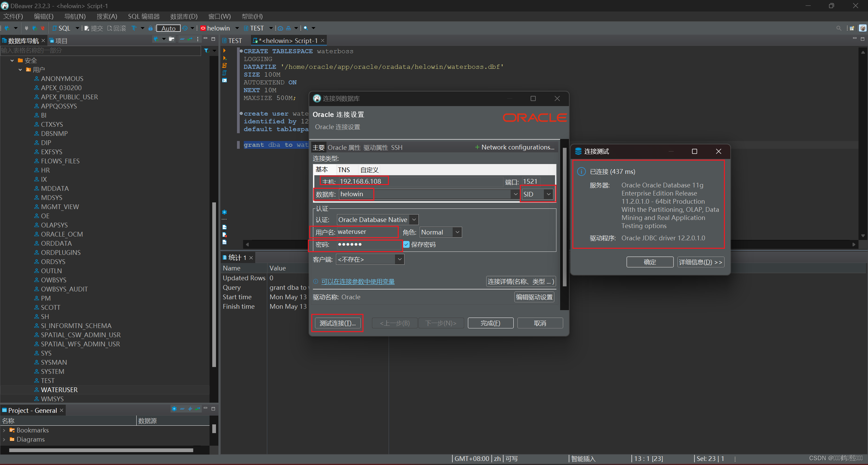Open the 可以在连接参数中使用变量 link
The height and width of the screenshot is (465, 868).
click(358, 282)
